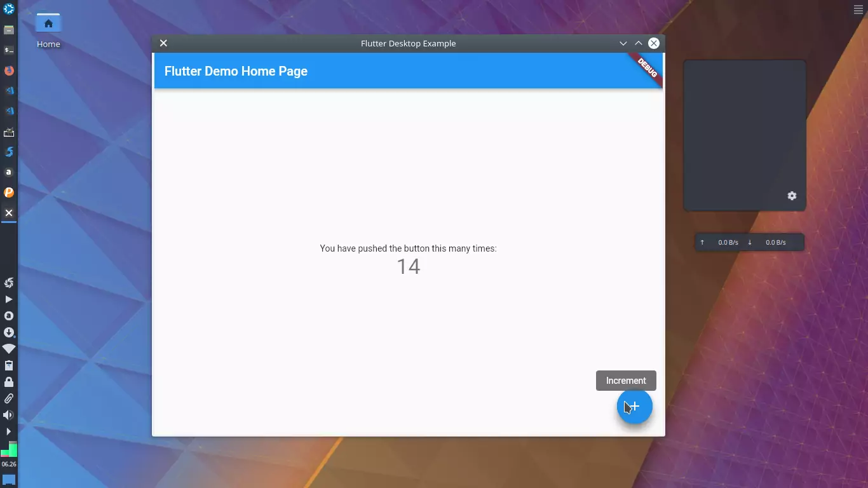Click the circular 'a' tray icon
This screenshot has height=488, width=868.
(9, 316)
